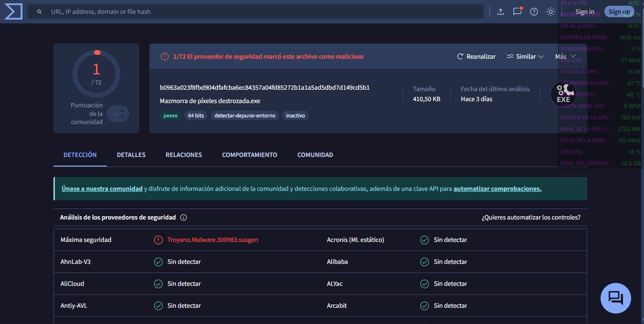Screen dimensions: 644x324
Task: Switch to the DETECCIÓN tab
Action: [80, 155]
